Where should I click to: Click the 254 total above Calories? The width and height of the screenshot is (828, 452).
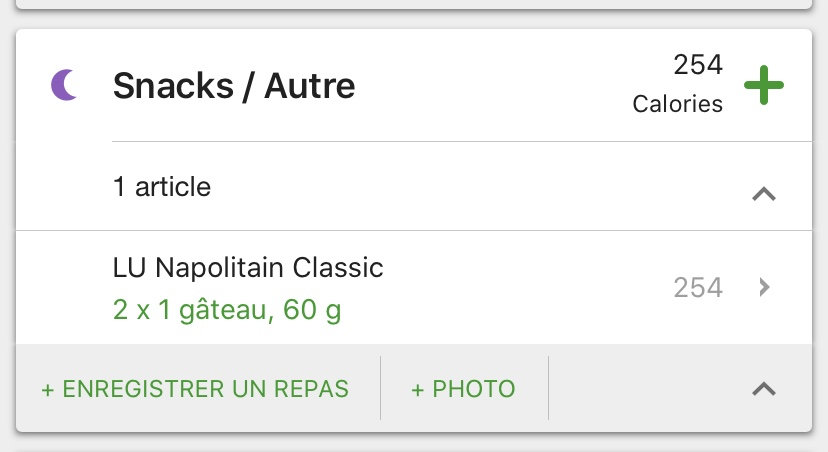click(698, 65)
